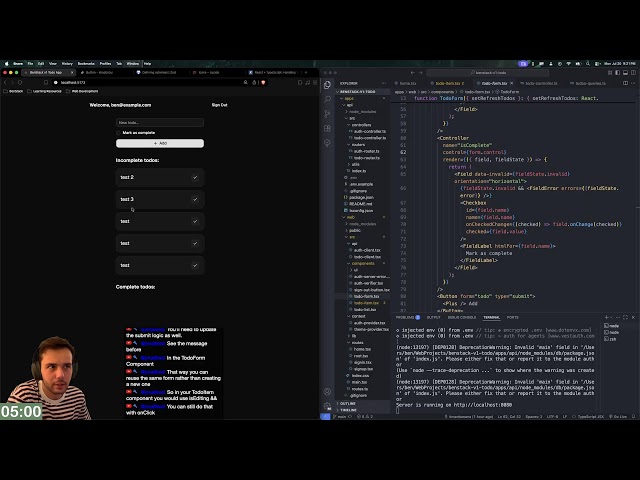Viewport: 640px width, 480px height.
Task: Open the Learning Resources bookmarks folder
Action: (44, 91)
